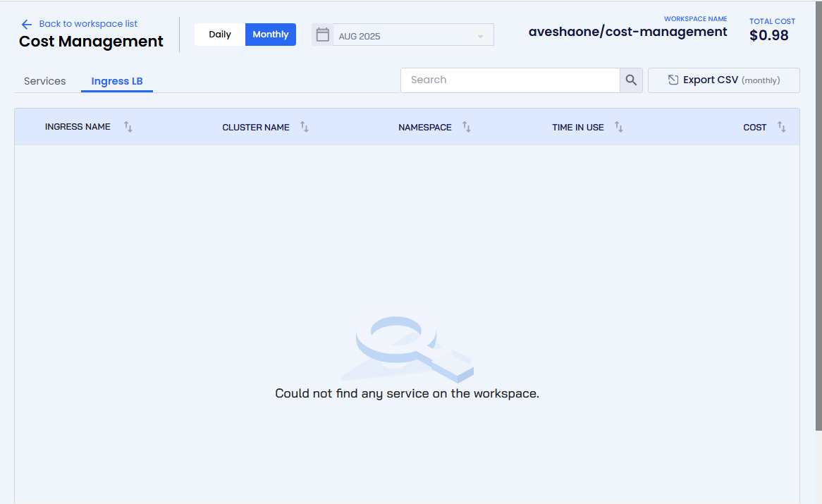This screenshot has width=822, height=504.
Task: Expand month picker using dropdown arrow
Action: point(481,37)
